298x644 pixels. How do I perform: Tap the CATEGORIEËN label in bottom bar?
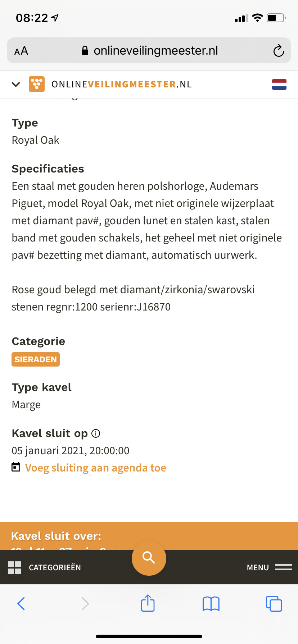[55, 567]
